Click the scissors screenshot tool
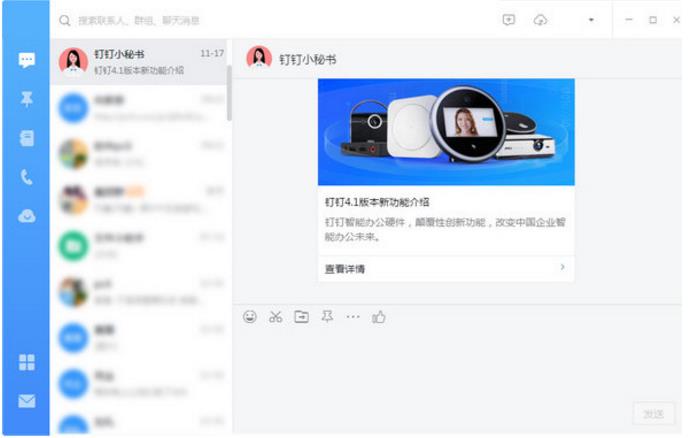Viewport: 688px width, 438px height. pyautogui.click(x=276, y=317)
